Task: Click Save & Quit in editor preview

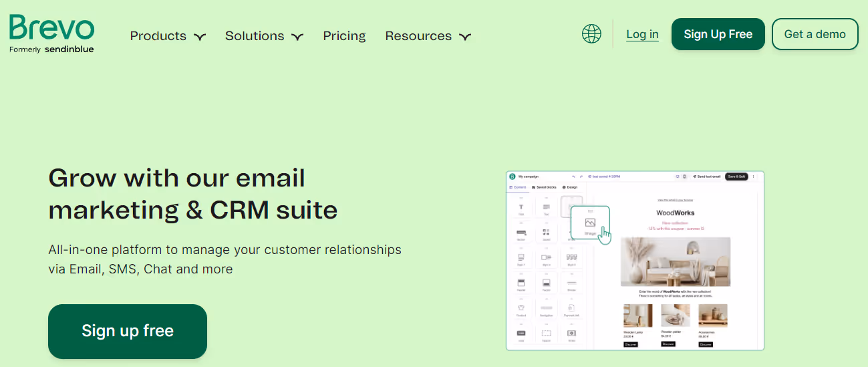Action: tap(736, 176)
